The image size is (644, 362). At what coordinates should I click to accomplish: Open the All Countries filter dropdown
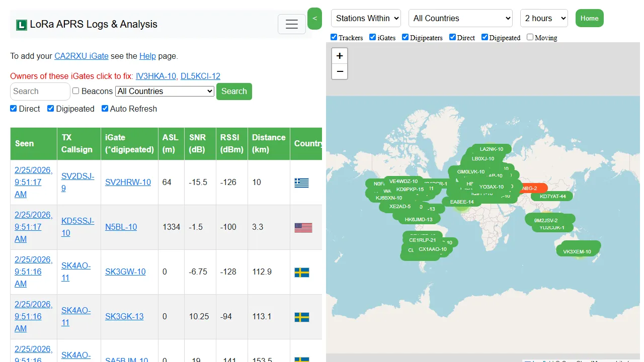coord(460,18)
